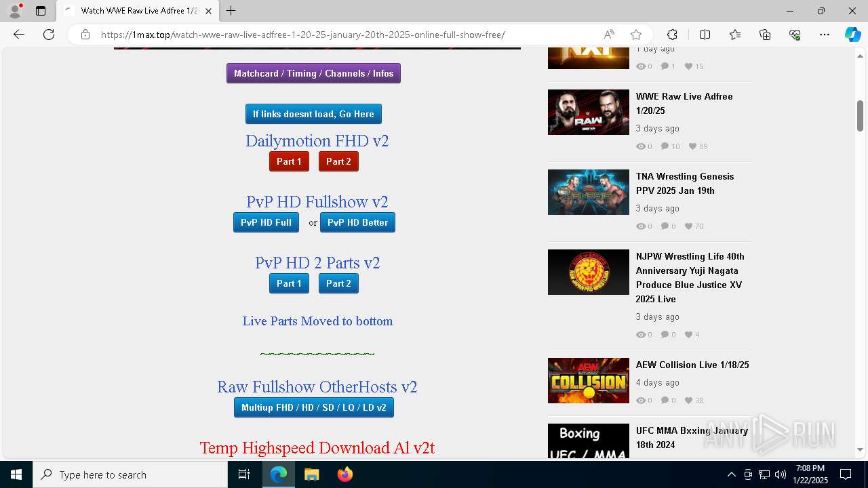This screenshot has height=488, width=868.
Task: Go back with the browser back arrow
Action: click(19, 35)
